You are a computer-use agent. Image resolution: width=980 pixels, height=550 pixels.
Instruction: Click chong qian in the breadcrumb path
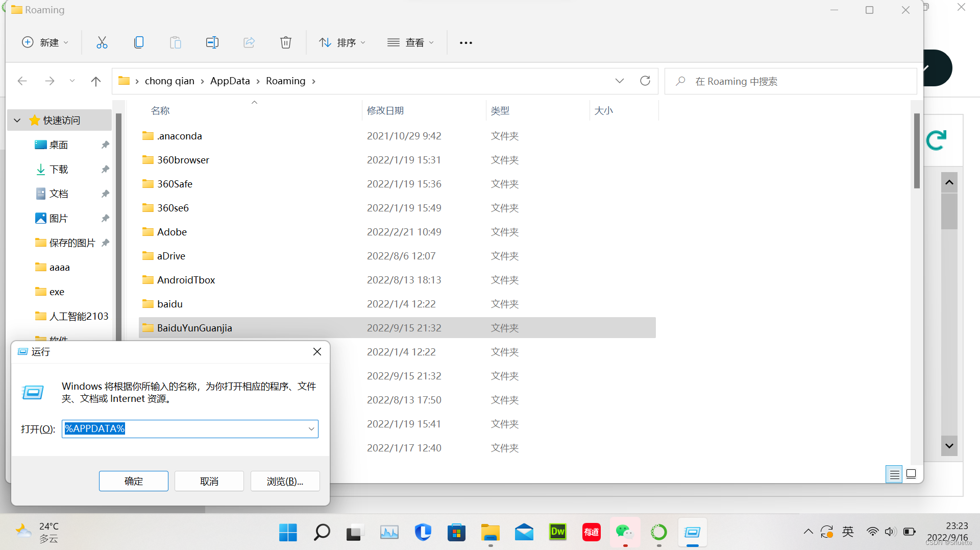[169, 81]
